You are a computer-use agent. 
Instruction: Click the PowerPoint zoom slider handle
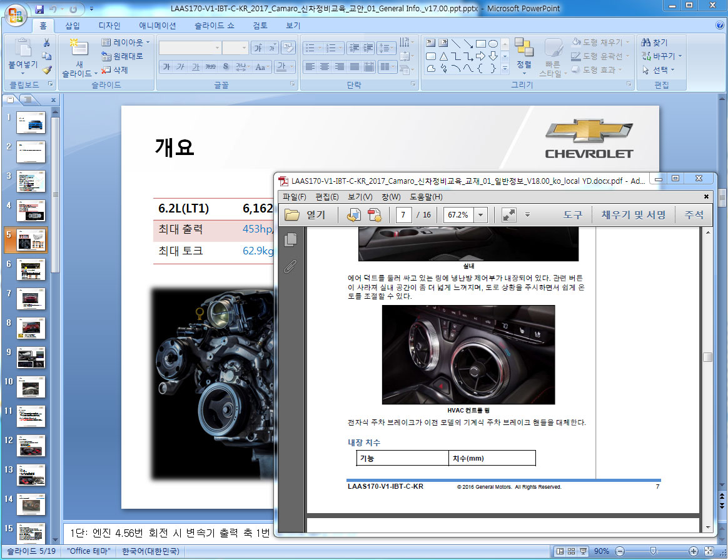653,551
